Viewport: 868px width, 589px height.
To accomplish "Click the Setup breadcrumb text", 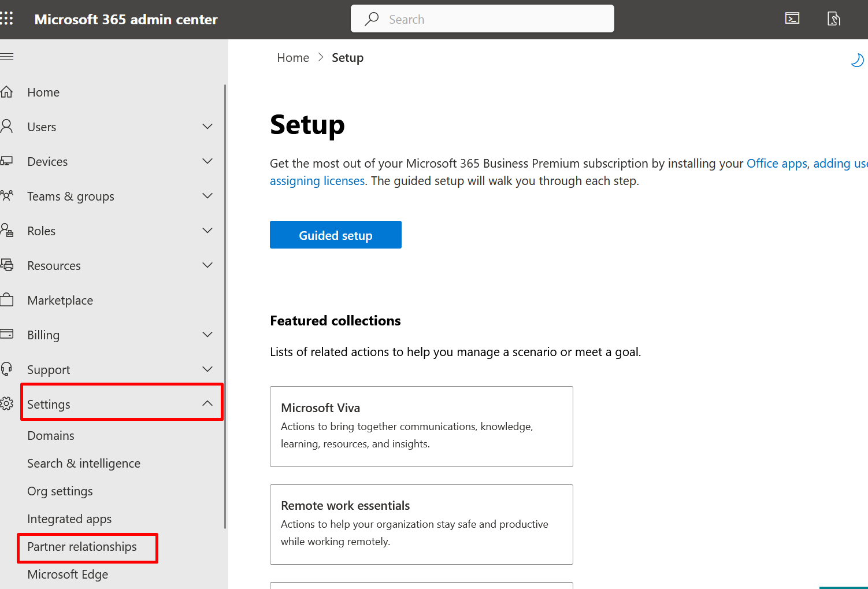I will tap(347, 57).
